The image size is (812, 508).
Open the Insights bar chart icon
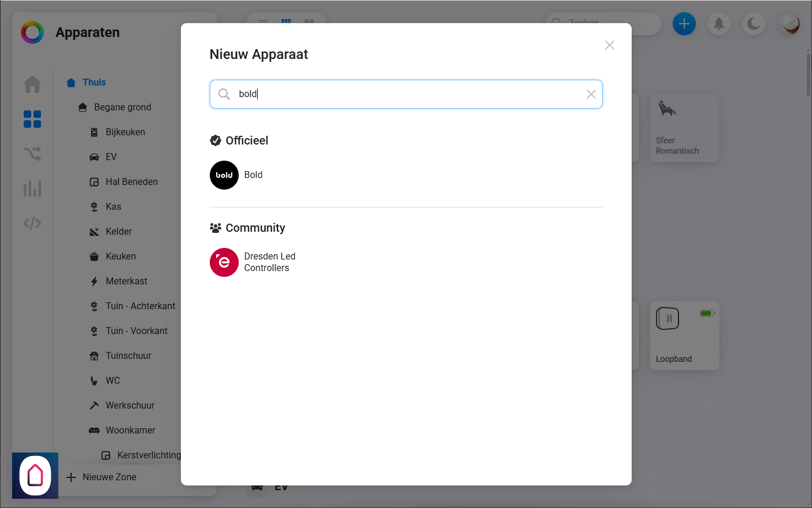(x=32, y=188)
